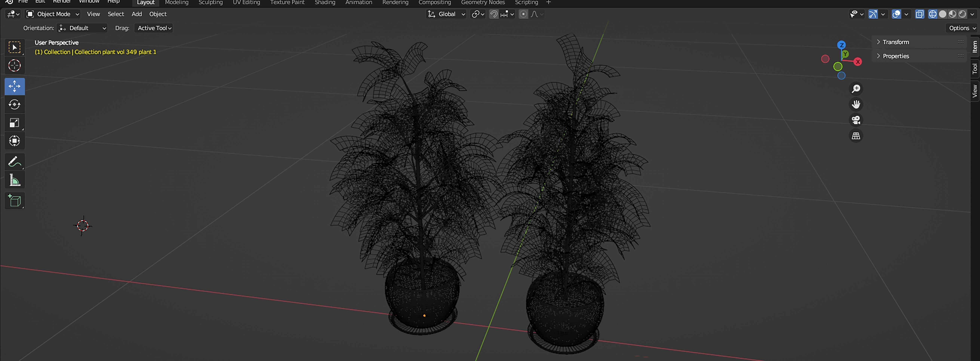The height and width of the screenshot is (361, 980).
Task: Select the Transform tool
Action: pos(14,141)
